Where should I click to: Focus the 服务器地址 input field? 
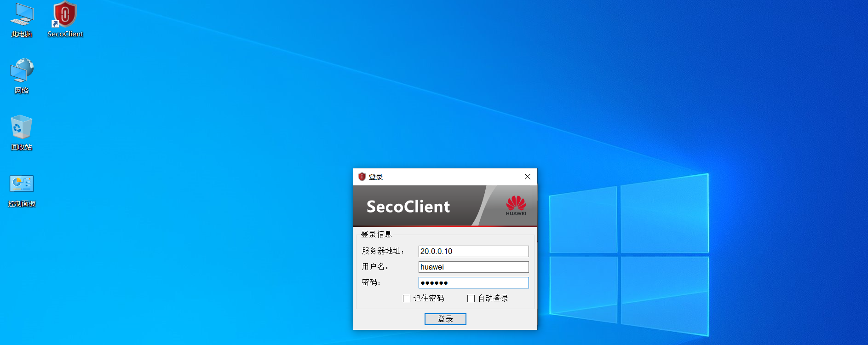[474, 251]
